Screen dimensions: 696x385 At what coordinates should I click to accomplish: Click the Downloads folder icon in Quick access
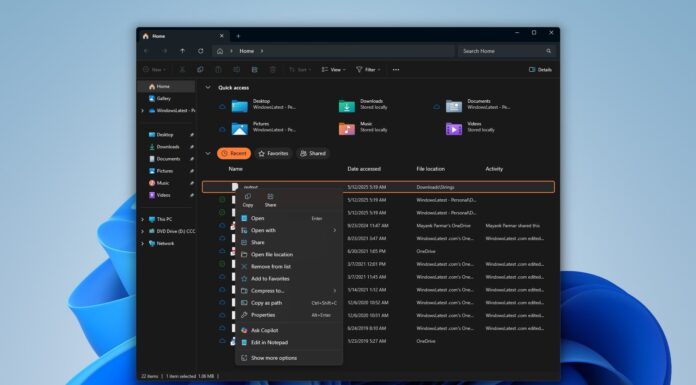coord(347,106)
